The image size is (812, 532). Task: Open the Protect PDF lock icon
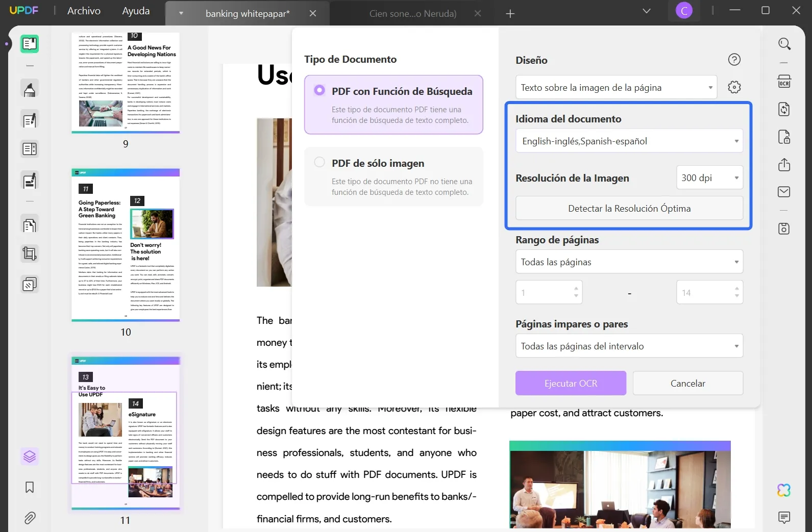tap(784, 137)
